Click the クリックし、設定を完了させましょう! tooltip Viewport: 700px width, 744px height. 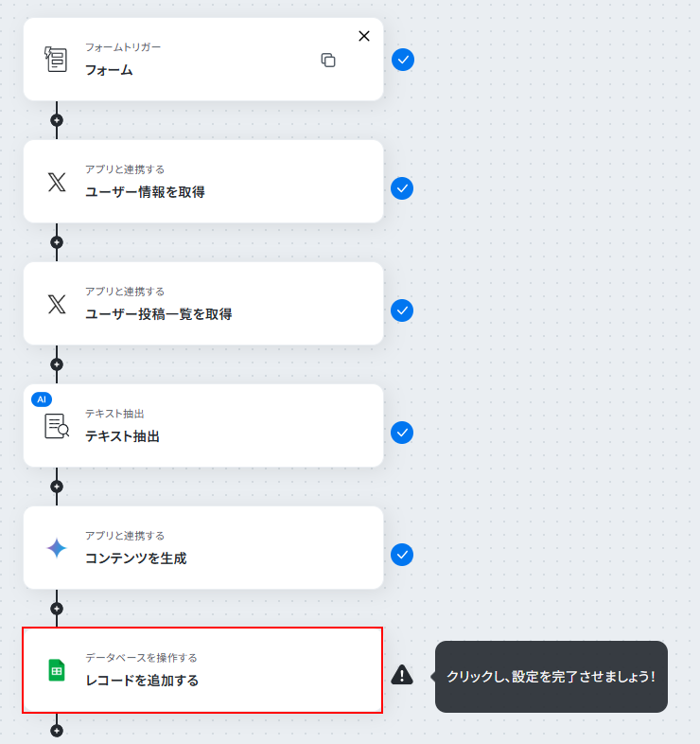(x=551, y=677)
